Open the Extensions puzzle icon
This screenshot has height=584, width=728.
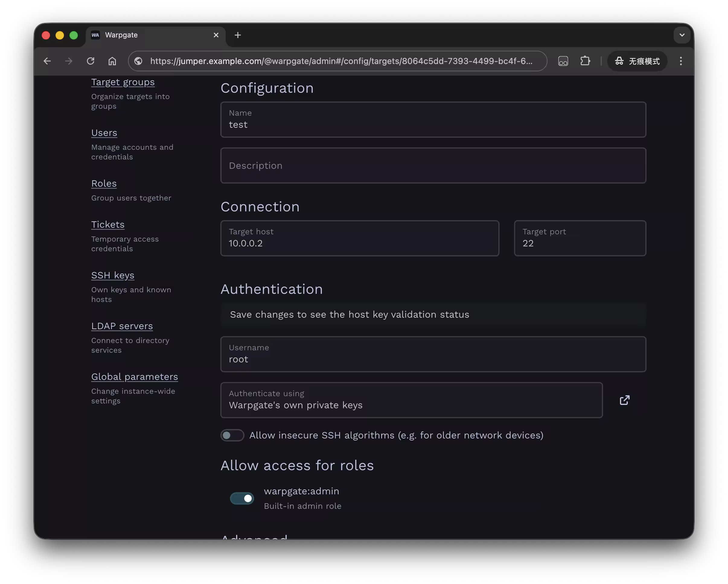(x=585, y=61)
